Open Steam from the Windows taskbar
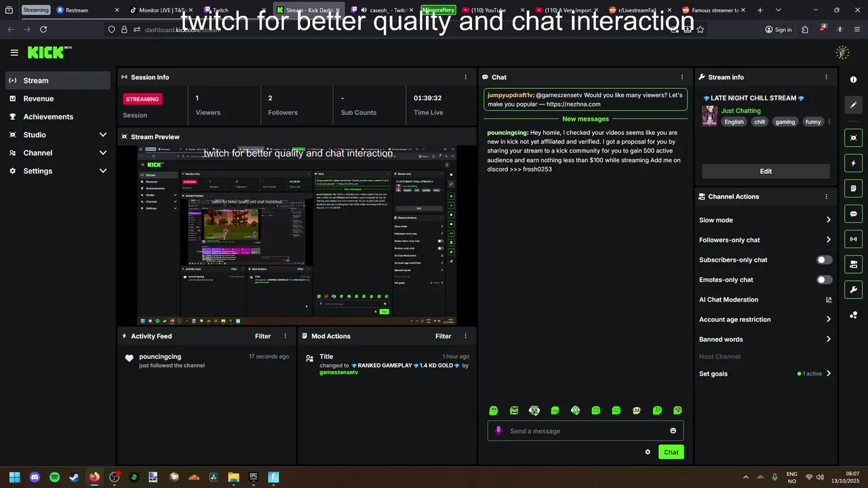Screen dimensions: 868x488 coord(74,477)
